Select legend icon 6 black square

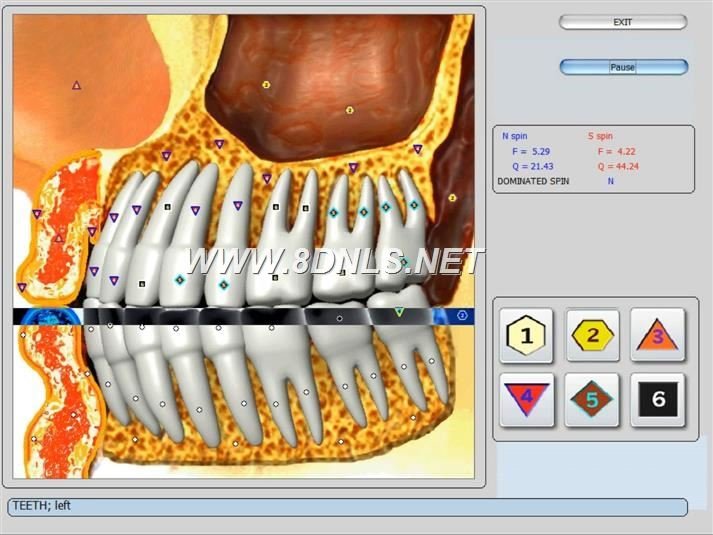point(657,400)
